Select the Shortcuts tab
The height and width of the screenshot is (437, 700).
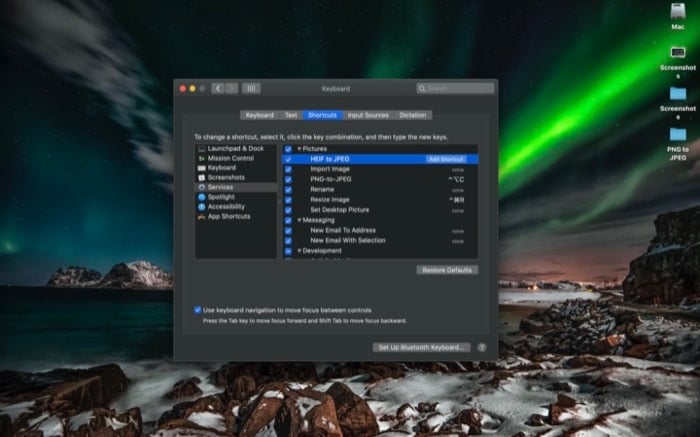(322, 115)
